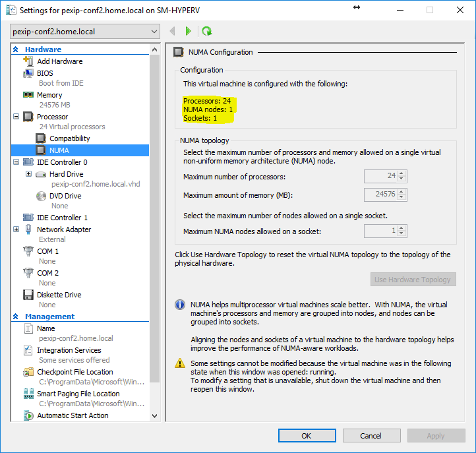Collapse the Hardware section header
This screenshot has width=476, height=453.
tap(15, 49)
